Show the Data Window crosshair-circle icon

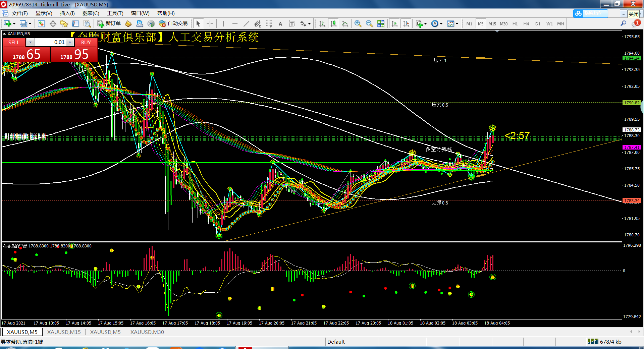coord(53,23)
